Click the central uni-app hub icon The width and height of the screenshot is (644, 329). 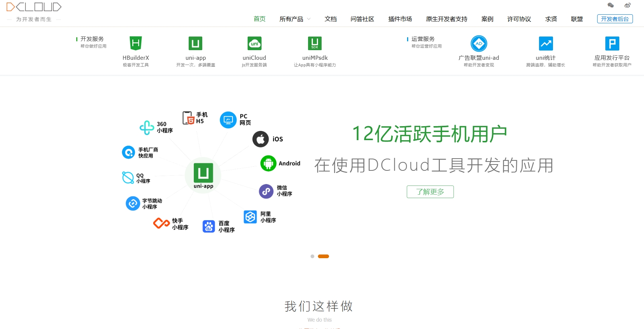coord(203,173)
